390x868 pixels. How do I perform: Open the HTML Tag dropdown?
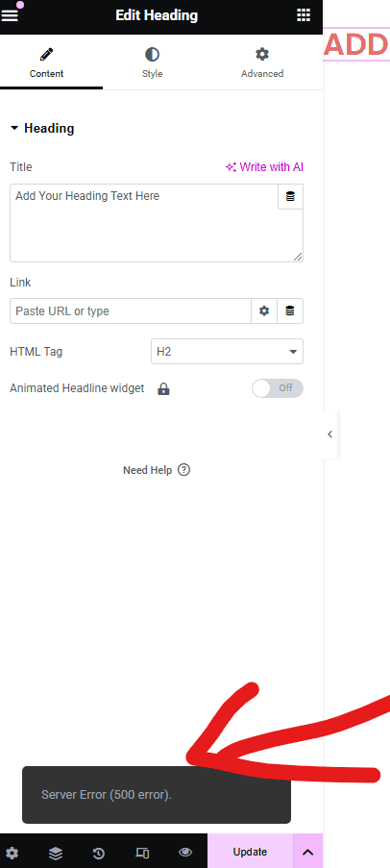(227, 352)
